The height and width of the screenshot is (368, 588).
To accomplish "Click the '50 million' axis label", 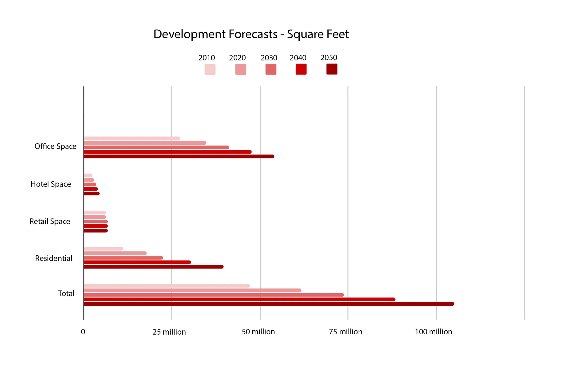I will coord(258,332).
